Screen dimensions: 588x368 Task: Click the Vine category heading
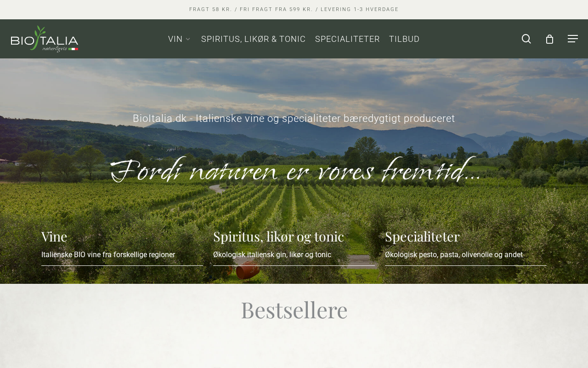click(54, 236)
